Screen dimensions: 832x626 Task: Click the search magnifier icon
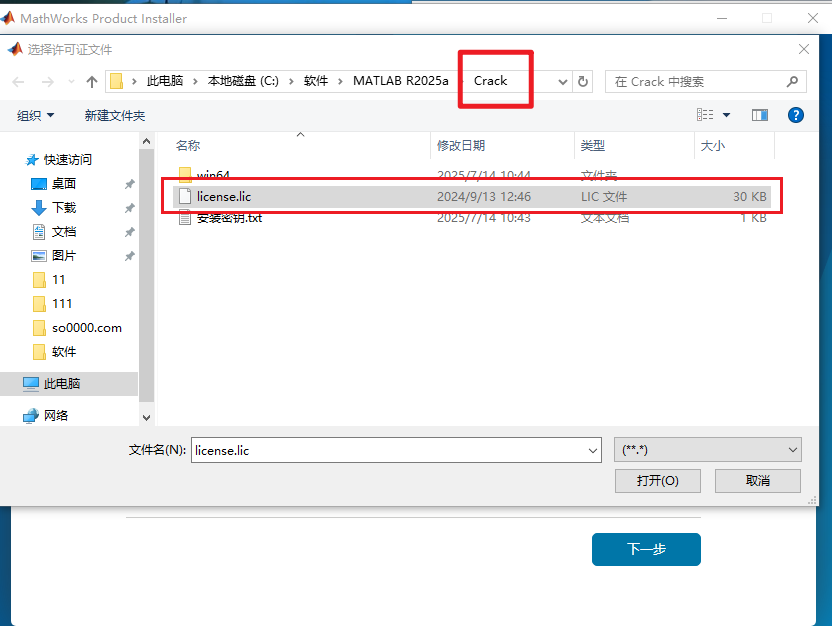pos(792,82)
